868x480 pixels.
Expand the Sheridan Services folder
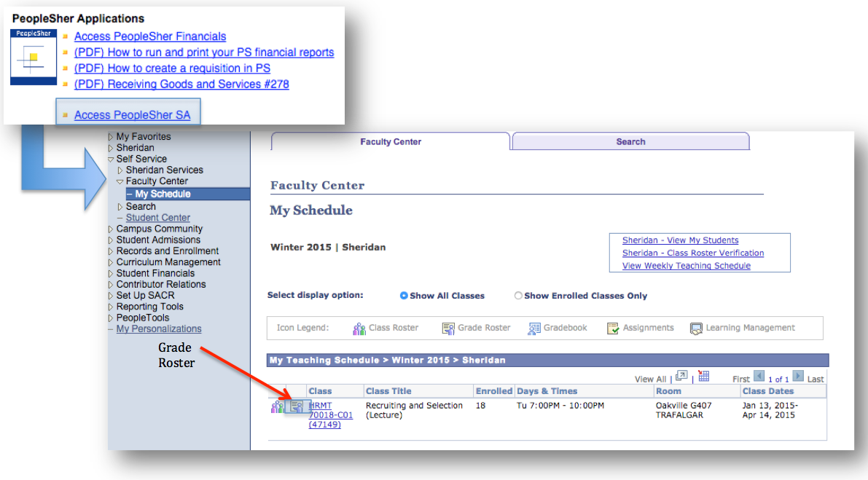pos(120,170)
